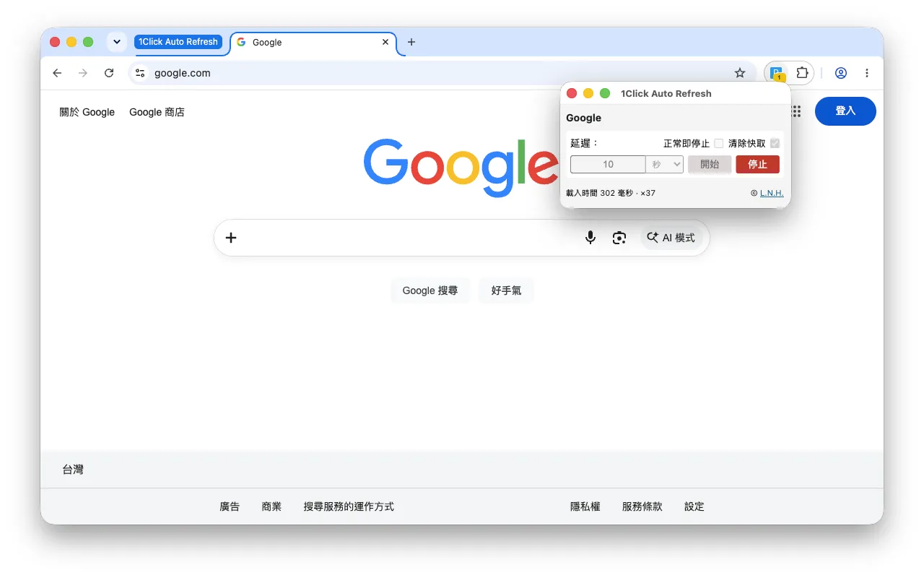Open the 服務條款 footer link
This screenshot has height=578, width=924.
coord(642,506)
